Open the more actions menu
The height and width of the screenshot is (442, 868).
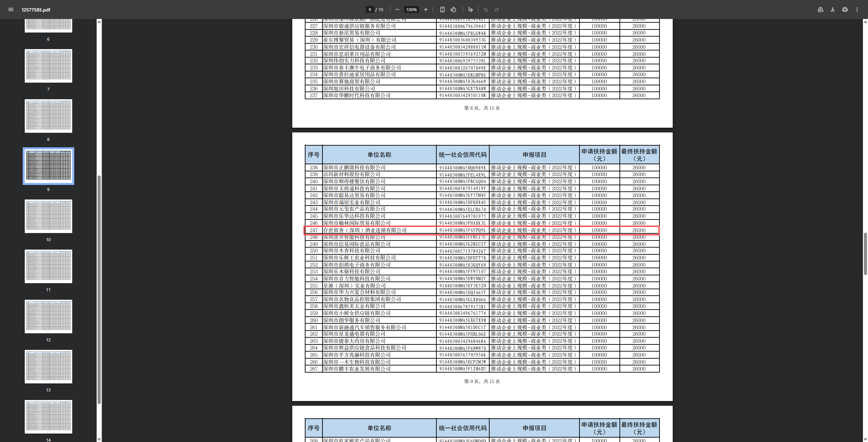click(857, 9)
